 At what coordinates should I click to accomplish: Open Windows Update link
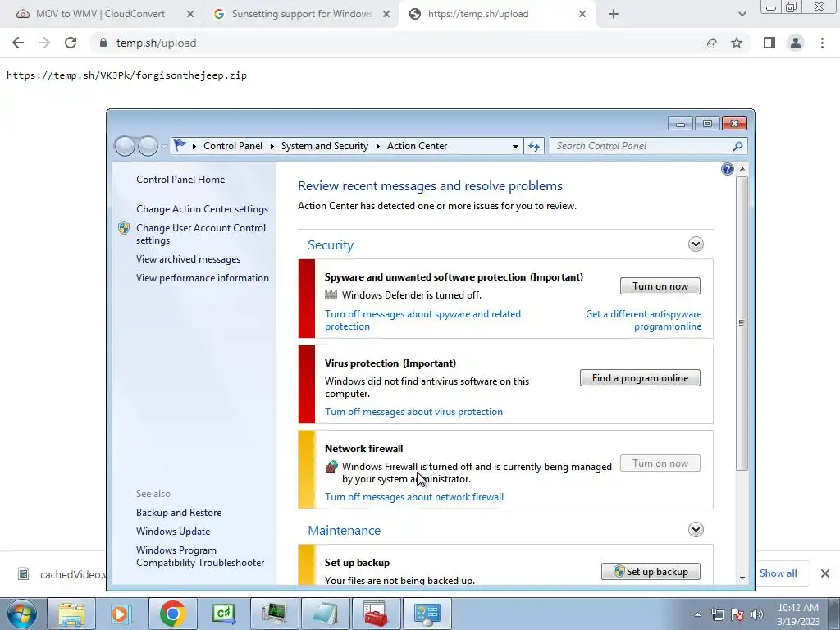(x=173, y=531)
